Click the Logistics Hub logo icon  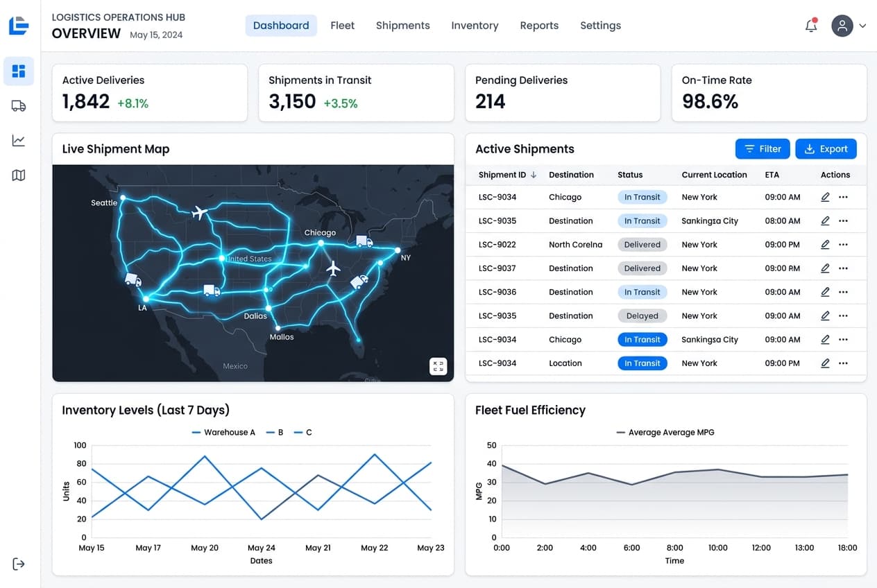(x=19, y=25)
